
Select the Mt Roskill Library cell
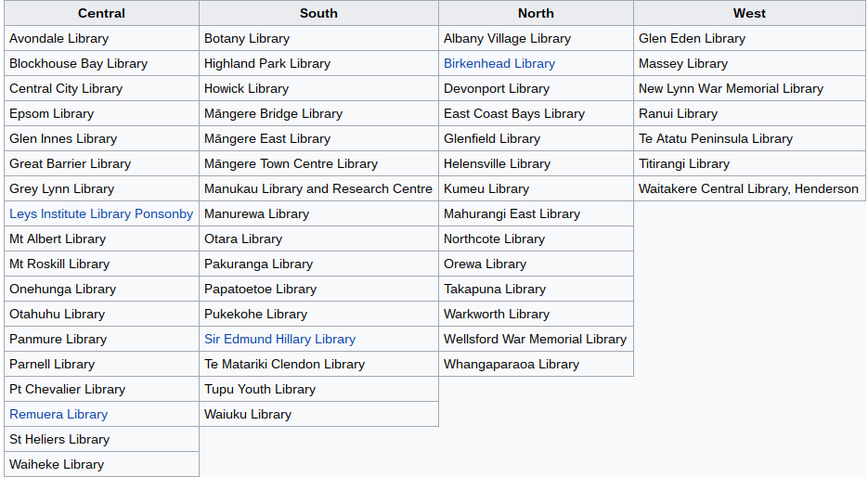(101, 264)
